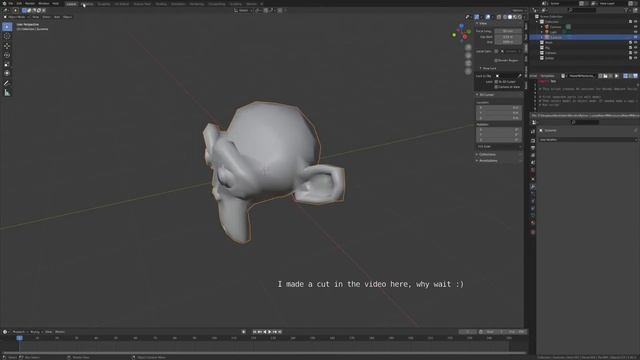Hide Suzanne using its eye icon
The image size is (640, 360).
(636, 37)
